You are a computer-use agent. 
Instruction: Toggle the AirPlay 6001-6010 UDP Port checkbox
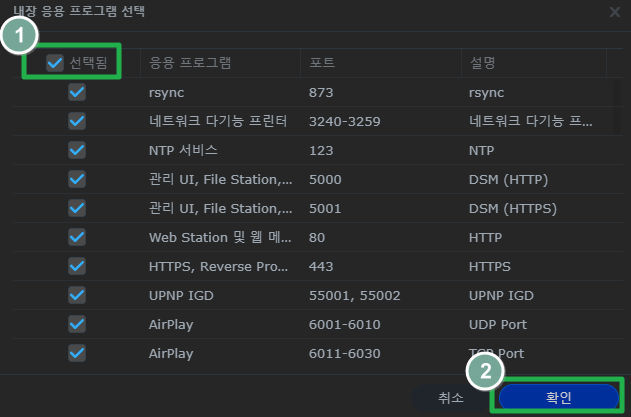point(77,324)
